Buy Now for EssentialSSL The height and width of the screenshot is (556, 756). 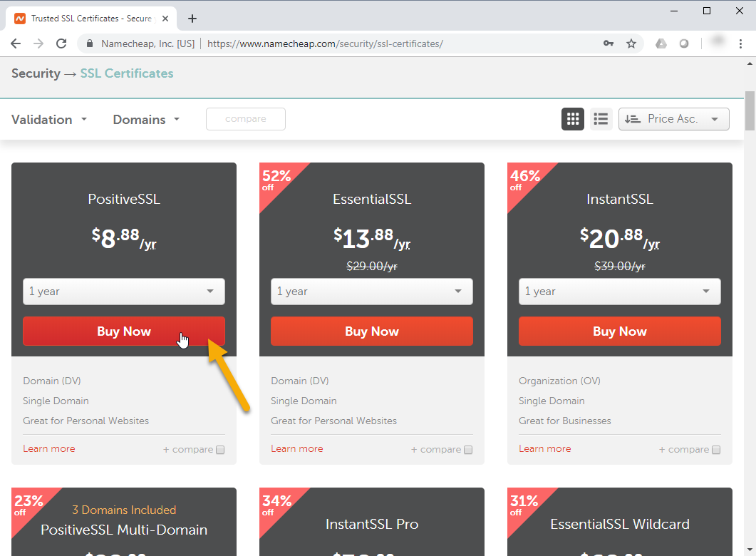[372, 331]
